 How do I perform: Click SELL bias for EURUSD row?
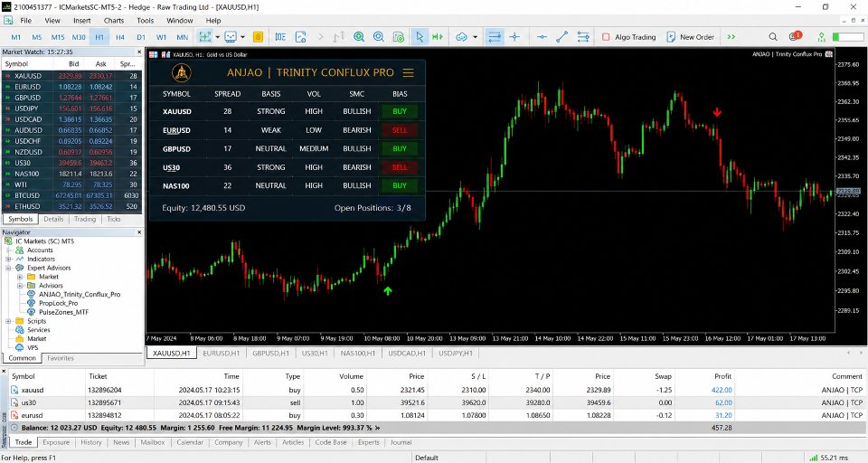[400, 130]
